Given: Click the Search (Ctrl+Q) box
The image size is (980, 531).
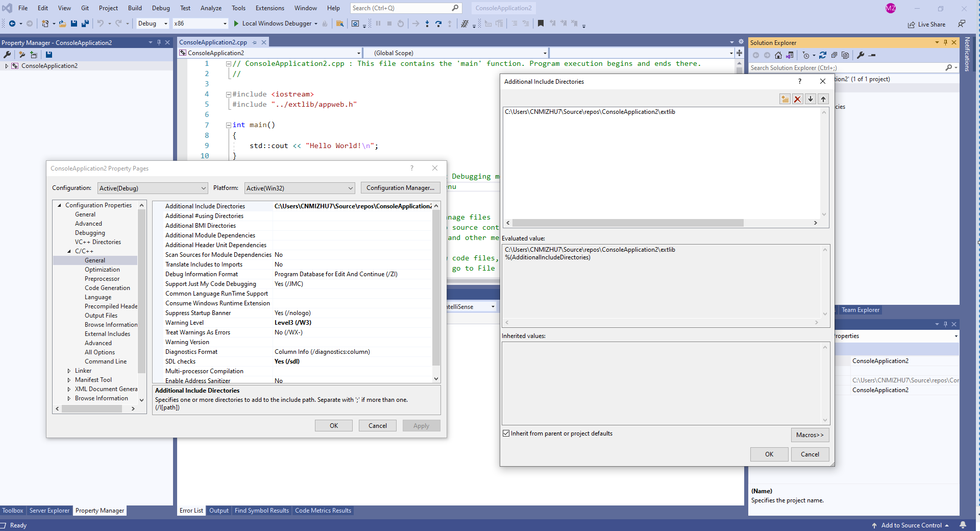Looking at the screenshot, I should tap(406, 8).
